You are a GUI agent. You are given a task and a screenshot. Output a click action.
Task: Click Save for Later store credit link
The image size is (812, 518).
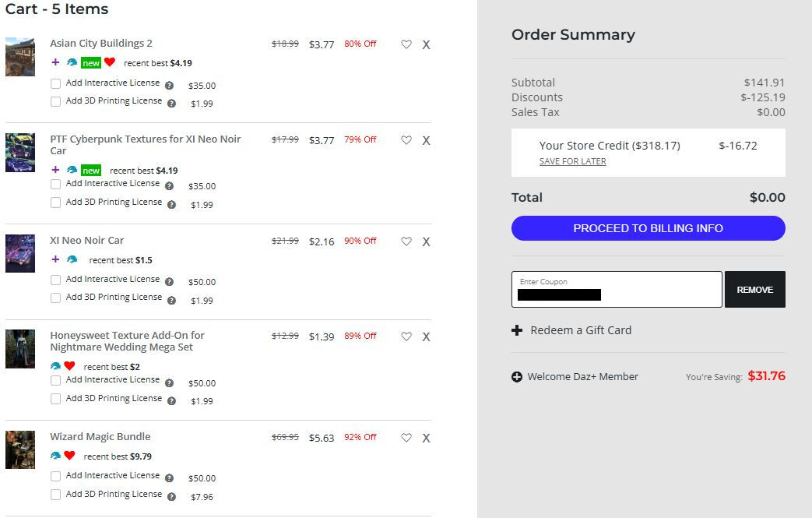[572, 161]
